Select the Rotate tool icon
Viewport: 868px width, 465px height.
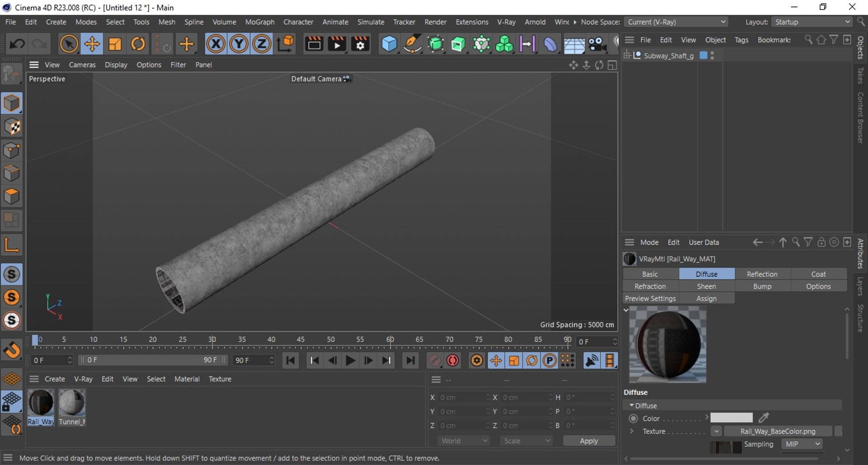(138, 44)
